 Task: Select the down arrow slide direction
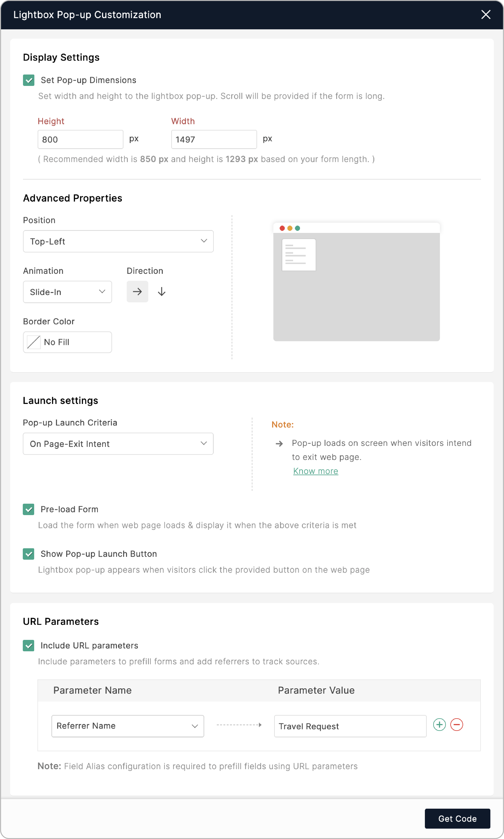point(162,292)
